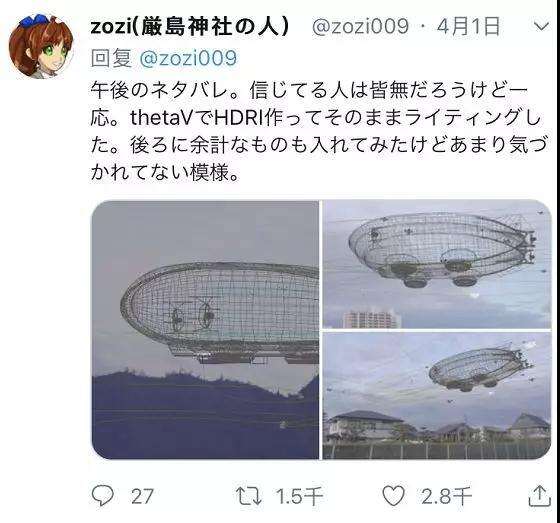
Task: Open the bottom-right airship over houses image
Action: pos(437,395)
